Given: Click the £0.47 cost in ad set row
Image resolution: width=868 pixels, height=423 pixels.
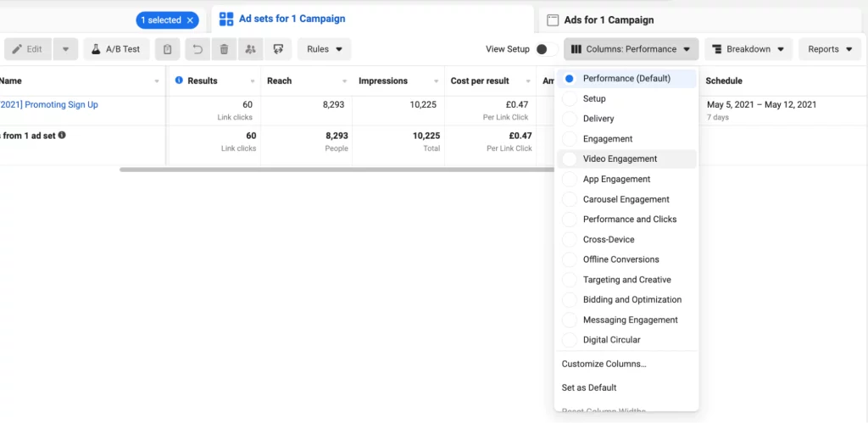Looking at the screenshot, I should pos(517,104).
